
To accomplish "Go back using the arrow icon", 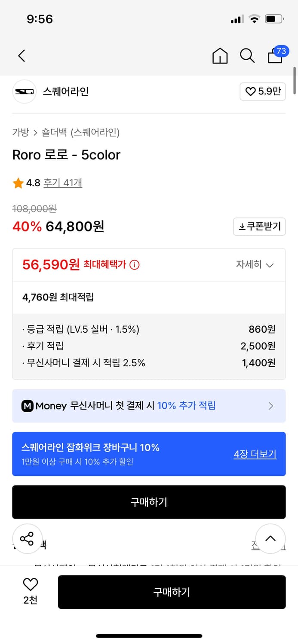I will [22, 56].
